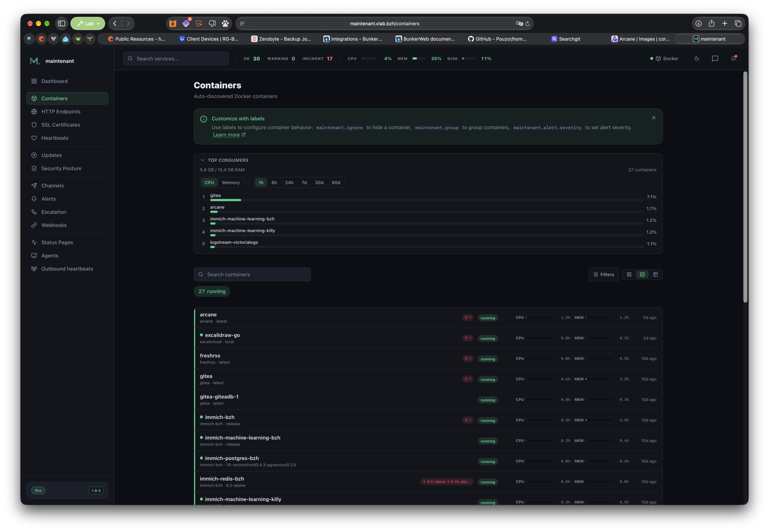Screen dimensions: 769x532
Task: Select the CPU metric toggle
Action: 209,183
